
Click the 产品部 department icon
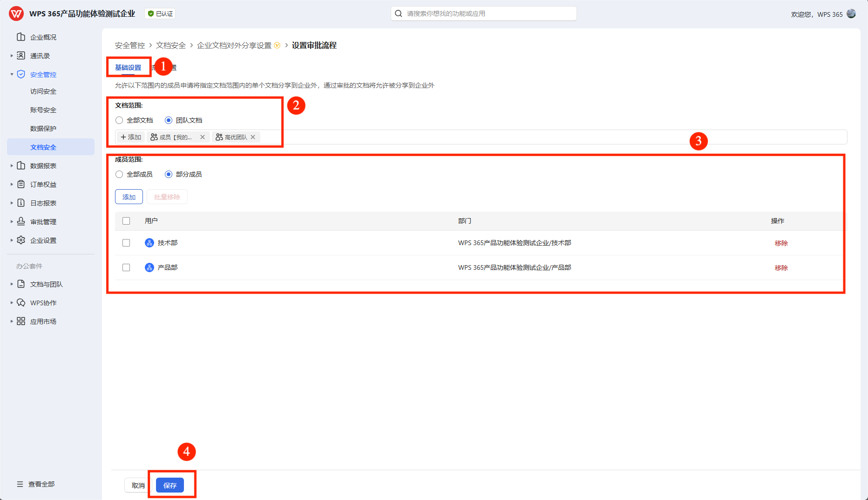coord(149,267)
